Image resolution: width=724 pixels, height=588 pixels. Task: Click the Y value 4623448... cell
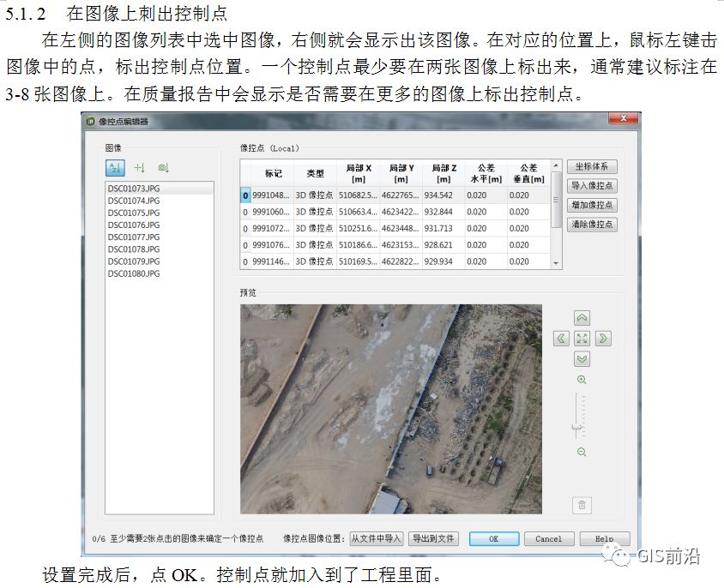coord(401,229)
